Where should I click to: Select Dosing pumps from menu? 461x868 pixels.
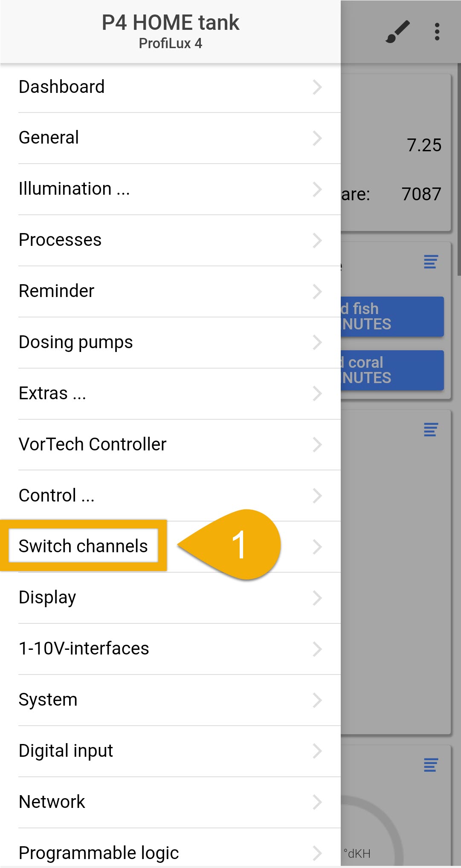tap(171, 343)
